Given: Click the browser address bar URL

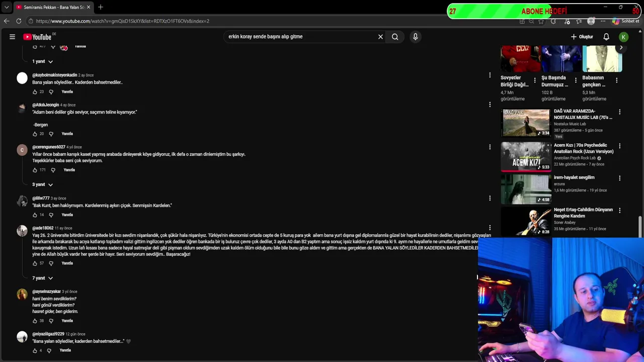Looking at the screenshot, I should tap(122, 21).
